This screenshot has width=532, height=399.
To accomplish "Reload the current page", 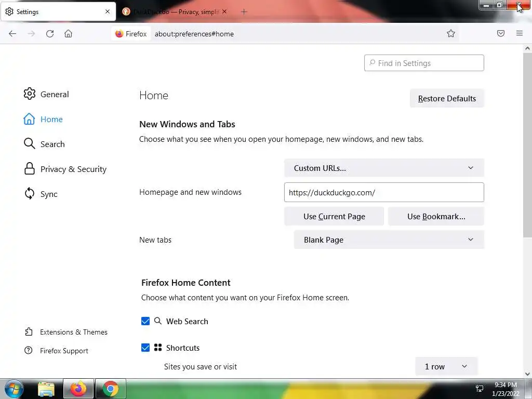I will [50, 34].
